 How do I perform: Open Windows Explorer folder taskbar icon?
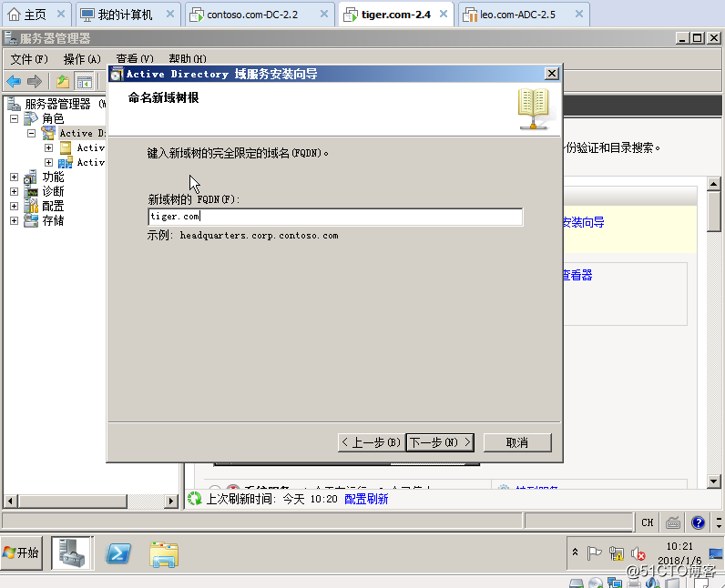[164, 554]
